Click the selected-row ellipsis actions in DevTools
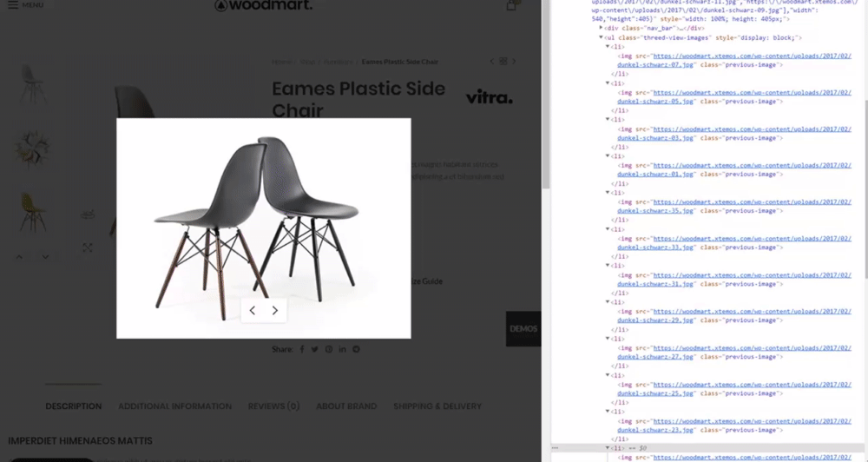 pos(556,448)
